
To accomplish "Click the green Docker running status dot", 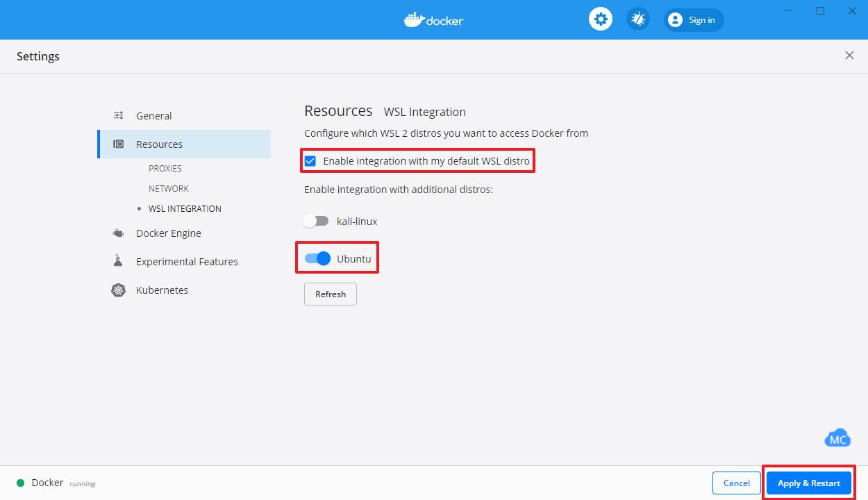I will point(21,483).
